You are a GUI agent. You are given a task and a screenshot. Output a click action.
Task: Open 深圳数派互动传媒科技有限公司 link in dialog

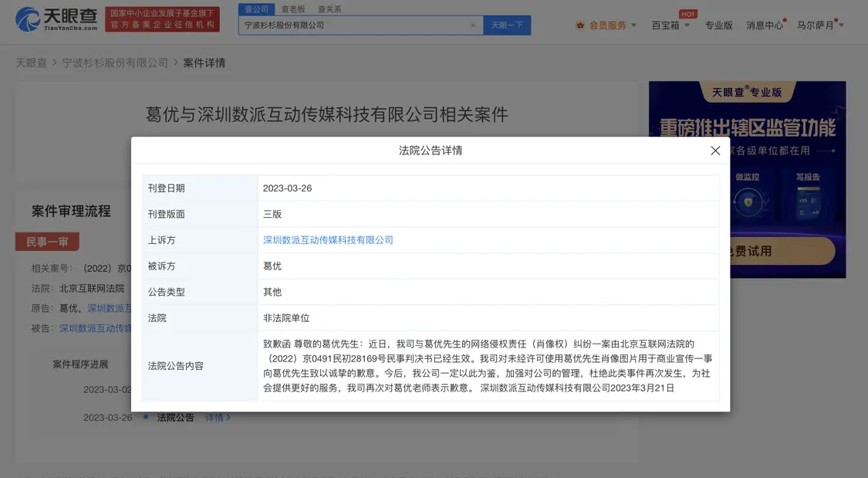click(x=328, y=240)
